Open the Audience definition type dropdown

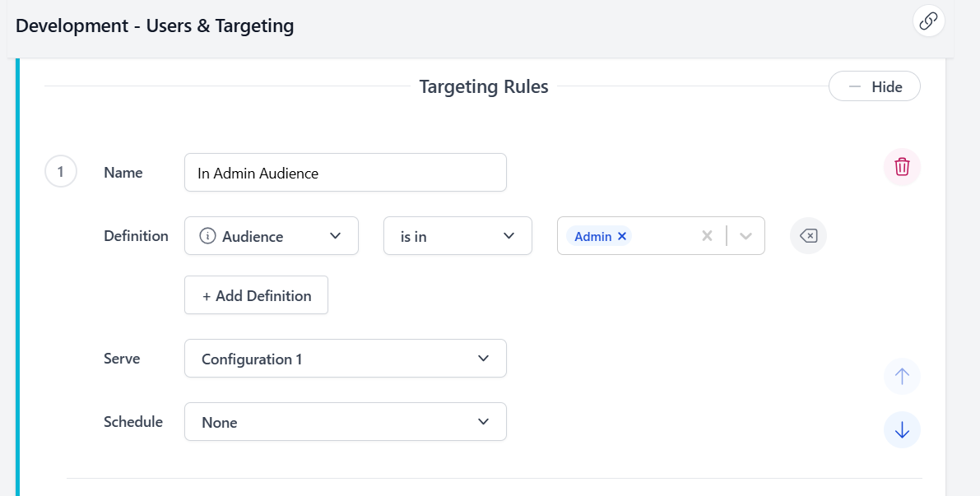(272, 235)
